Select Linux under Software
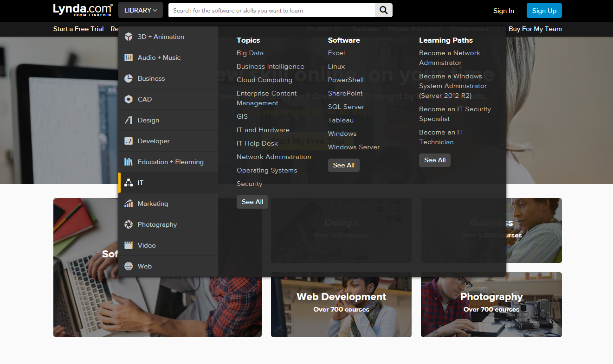 (x=336, y=66)
